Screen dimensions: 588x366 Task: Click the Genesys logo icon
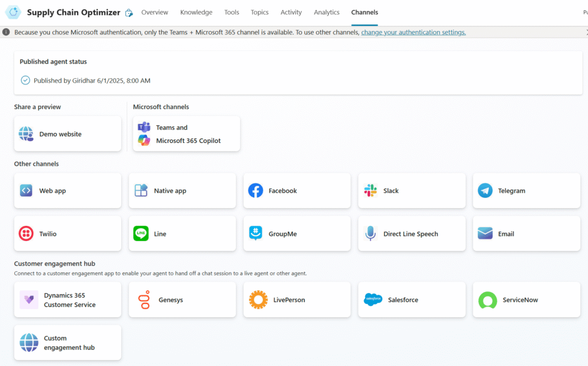pos(144,299)
